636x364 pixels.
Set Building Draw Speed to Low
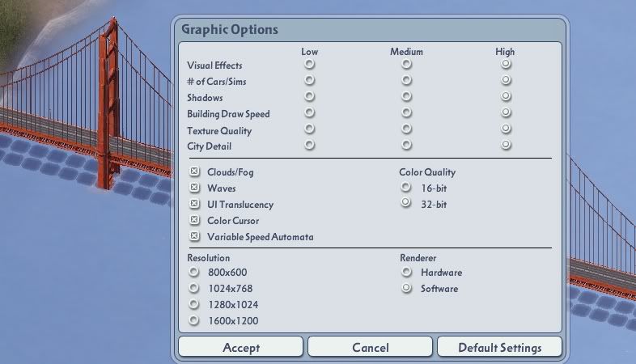(309, 112)
